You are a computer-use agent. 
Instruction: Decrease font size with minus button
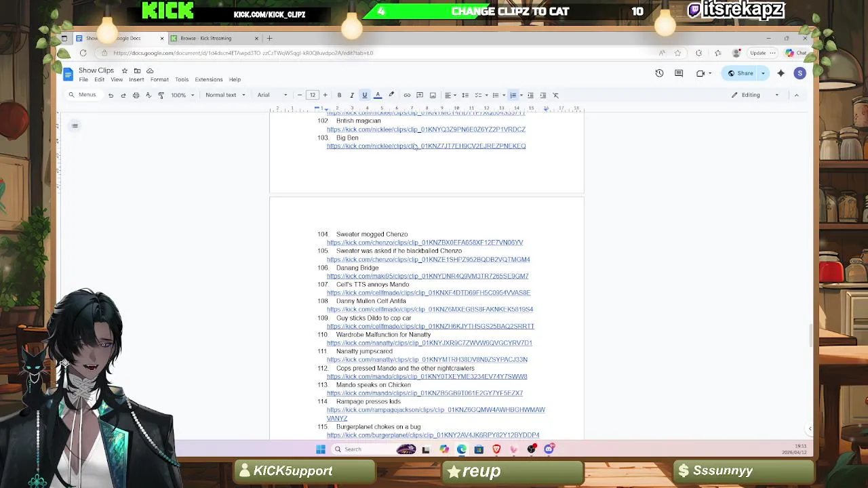coord(300,95)
